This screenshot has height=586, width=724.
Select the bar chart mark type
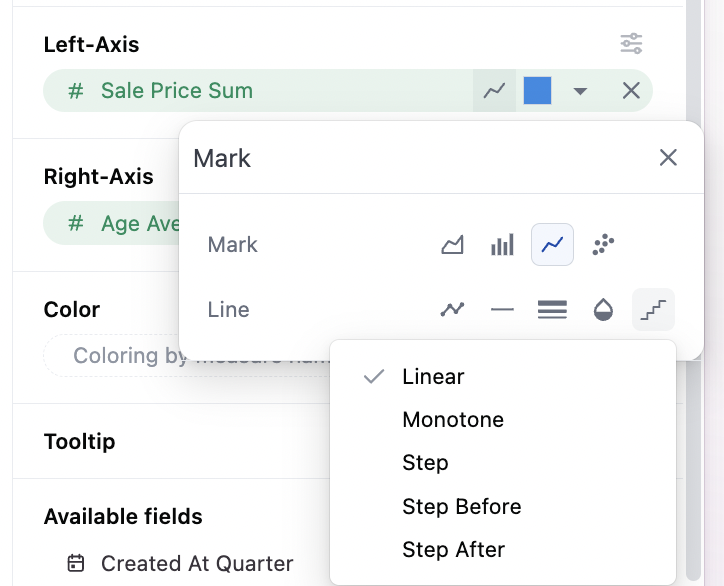502,245
